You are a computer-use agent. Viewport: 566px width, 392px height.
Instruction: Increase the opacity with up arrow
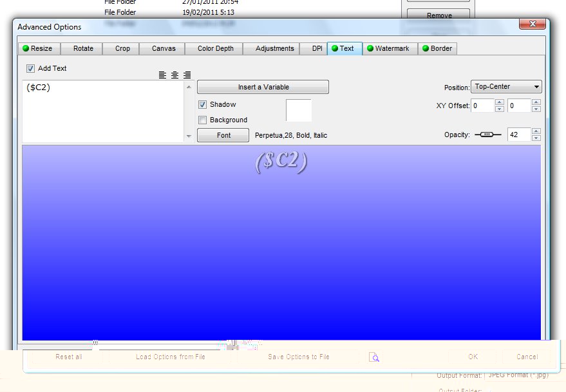click(x=536, y=131)
